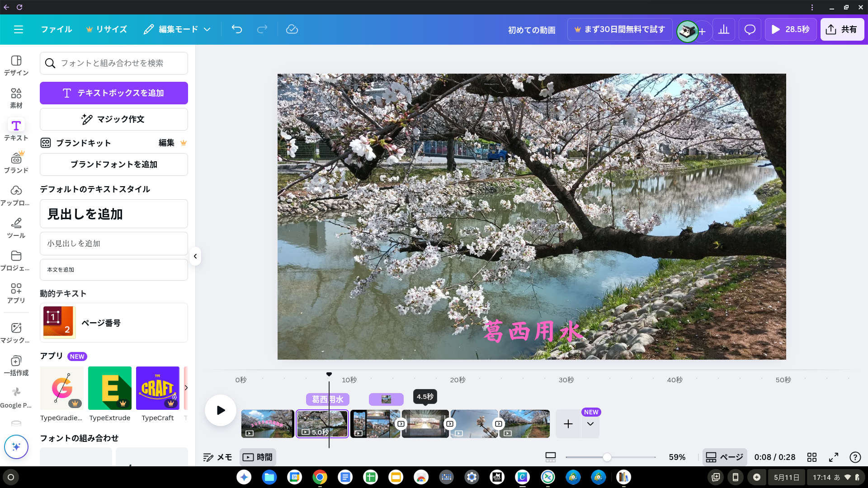Click テキストボックスを追加 button
868x488 pixels.
113,93
